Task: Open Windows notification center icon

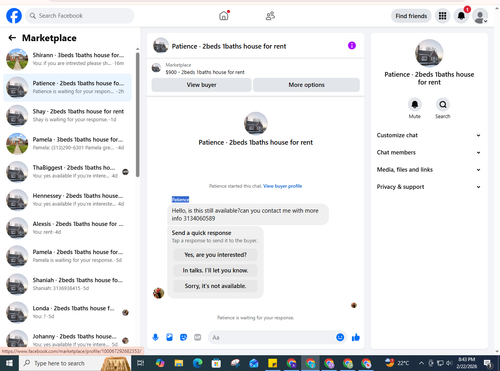Action: (489, 363)
